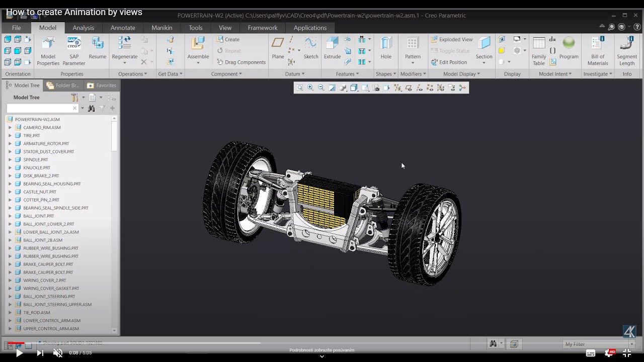Open the Operations group dropdown

(133, 74)
